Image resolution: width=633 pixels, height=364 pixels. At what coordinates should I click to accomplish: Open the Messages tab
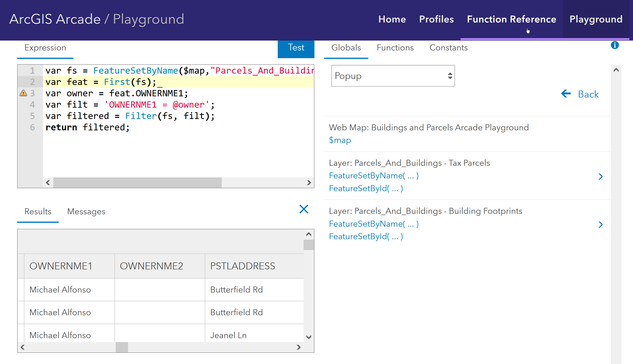pyautogui.click(x=86, y=211)
